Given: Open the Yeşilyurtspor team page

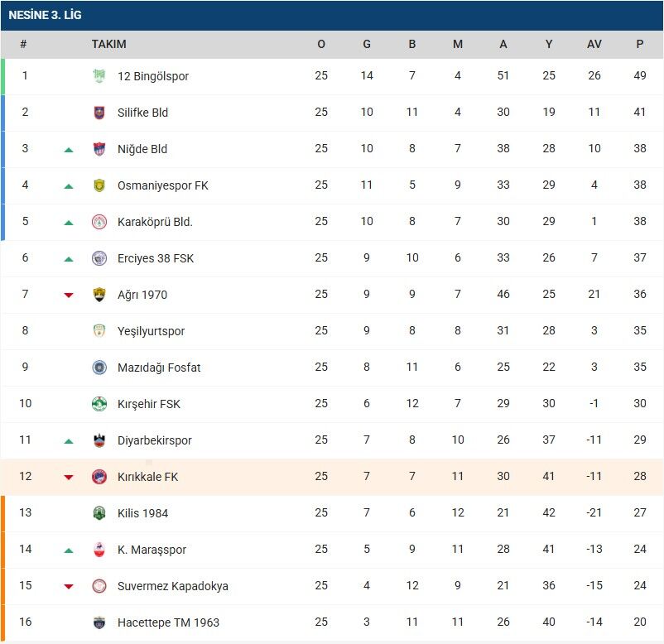Looking at the screenshot, I should click(151, 331).
